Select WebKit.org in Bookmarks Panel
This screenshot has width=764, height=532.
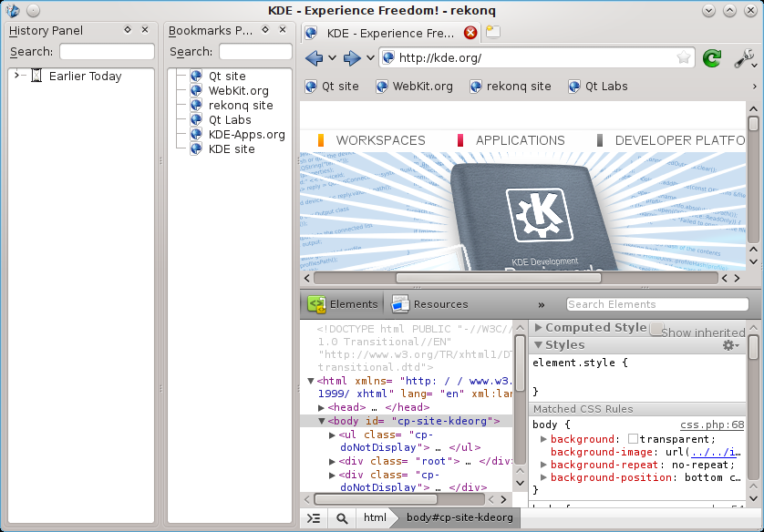[x=238, y=91]
